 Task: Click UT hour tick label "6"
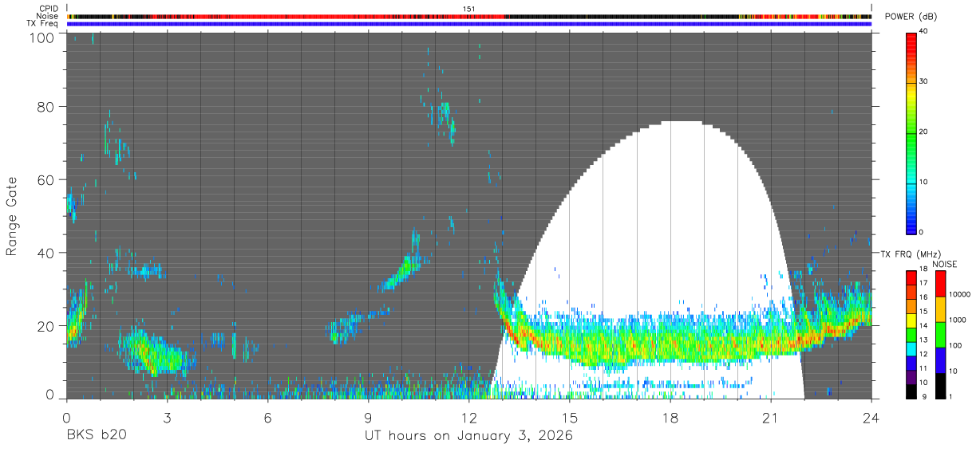click(x=267, y=417)
